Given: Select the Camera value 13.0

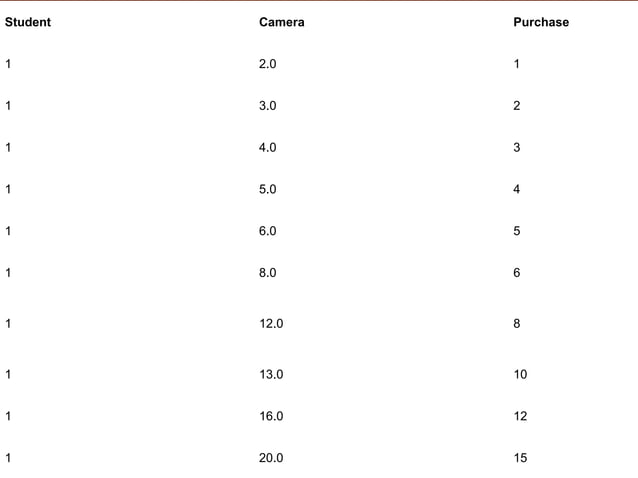Looking at the screenshot, I should click(x=271, y=375).
